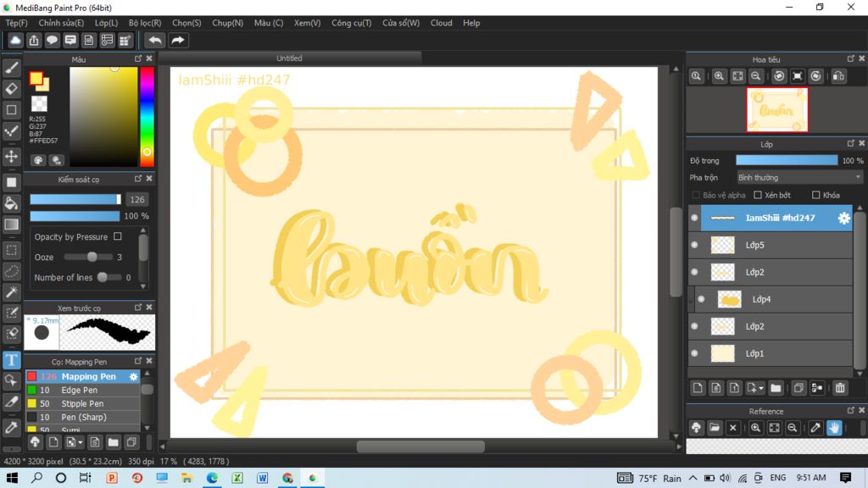Click the Undo arrow in the toolbar
The width and height of the screenshot is (868, 488).
[x=155, y=41]
